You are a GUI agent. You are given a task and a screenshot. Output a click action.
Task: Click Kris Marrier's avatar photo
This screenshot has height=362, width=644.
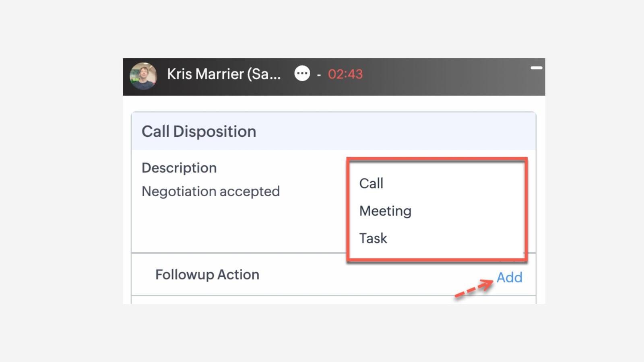pos(143,76)
